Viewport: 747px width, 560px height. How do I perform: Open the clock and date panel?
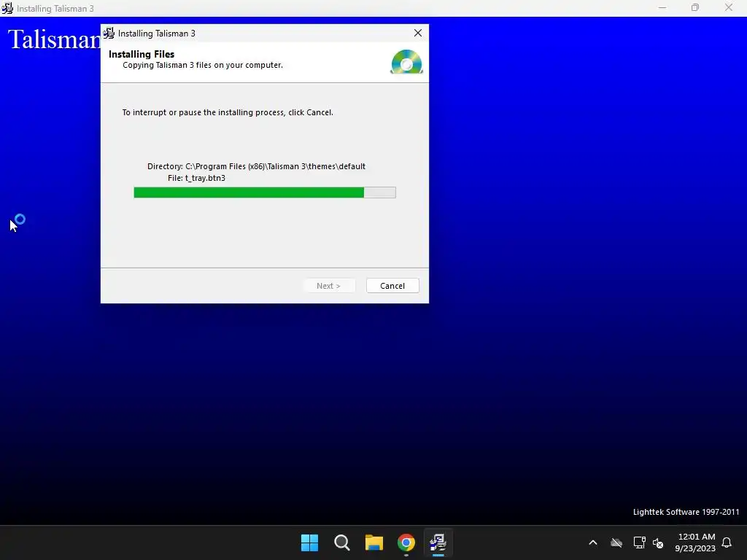pyautogui.click(x=695, y=542)
